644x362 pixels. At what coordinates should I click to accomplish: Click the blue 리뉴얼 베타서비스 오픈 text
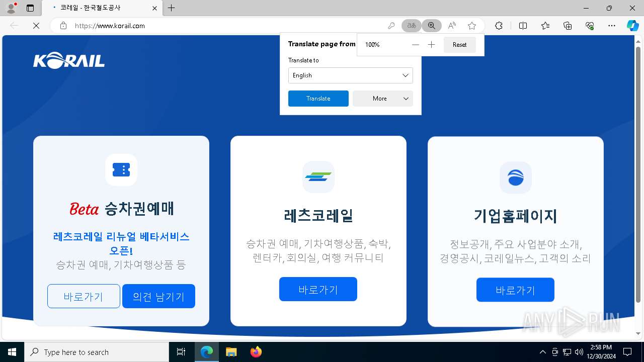click(121, 243)
